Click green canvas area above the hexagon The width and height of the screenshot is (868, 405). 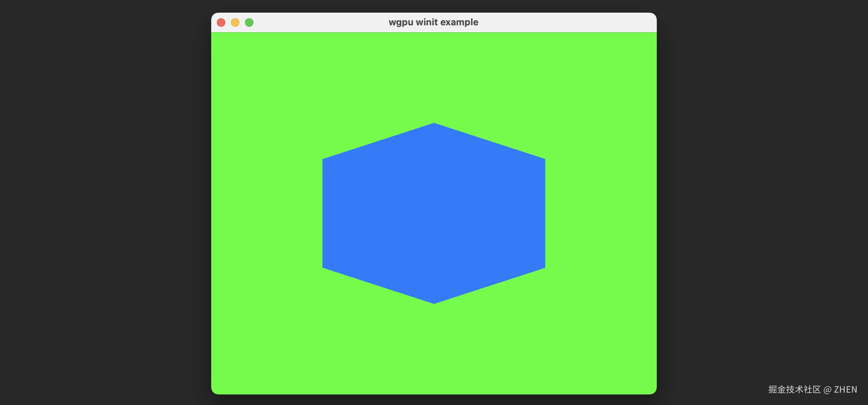point(434,77)
